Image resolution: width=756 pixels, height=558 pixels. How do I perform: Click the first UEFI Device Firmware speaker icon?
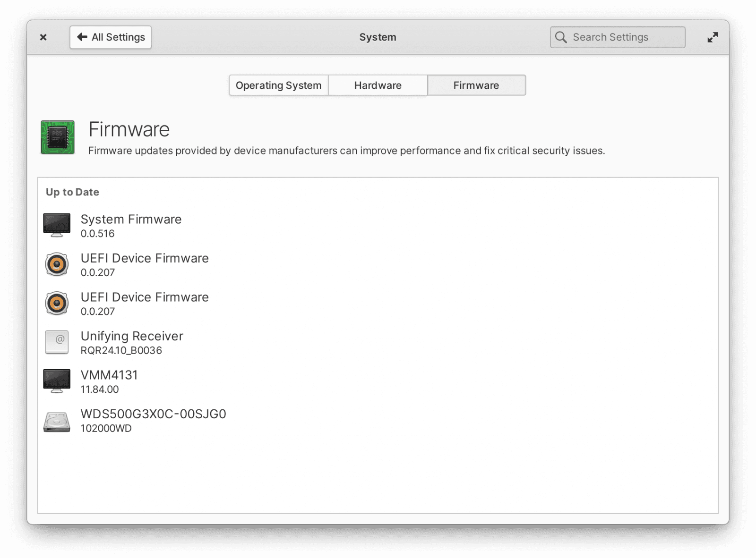pos(56,263)
